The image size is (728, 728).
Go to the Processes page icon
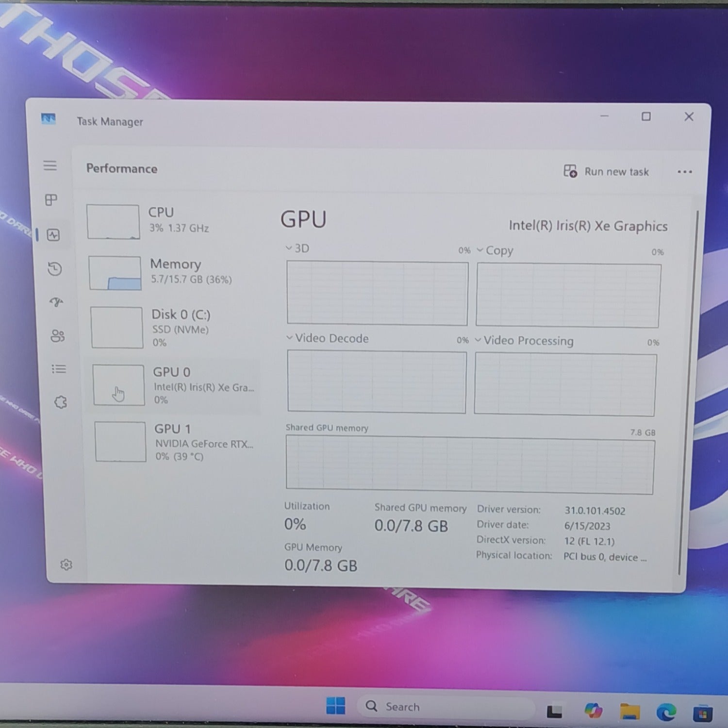coord(51,200)
